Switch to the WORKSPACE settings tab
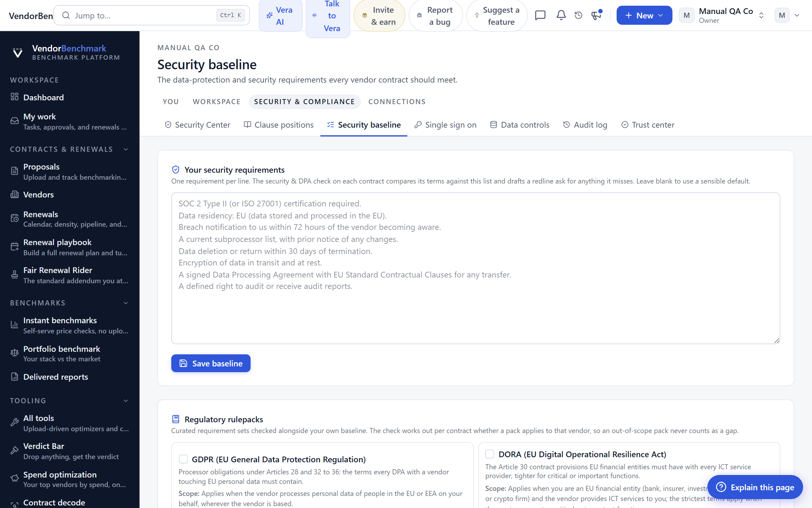This screenshot has height=508, width=812. 217,102
